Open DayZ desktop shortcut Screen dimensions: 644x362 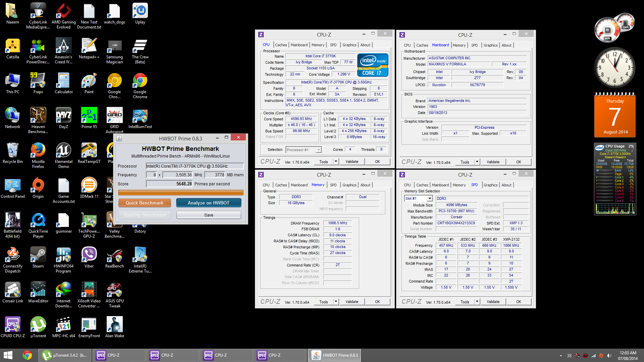63,118
